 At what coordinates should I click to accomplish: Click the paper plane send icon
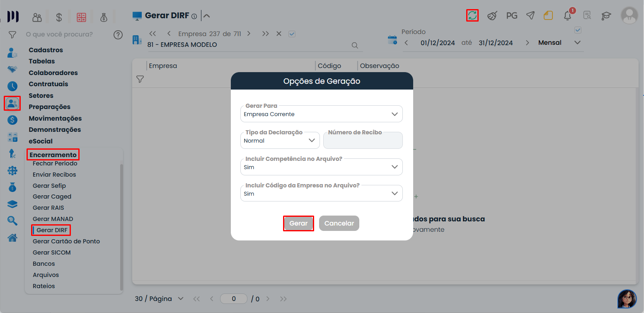tap(530, 16)
